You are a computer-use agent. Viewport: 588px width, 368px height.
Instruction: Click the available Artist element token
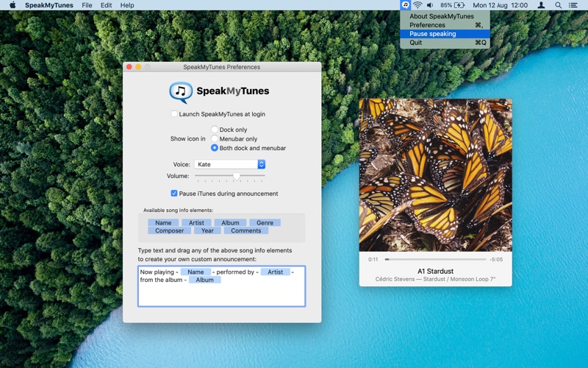pos(196,223)
